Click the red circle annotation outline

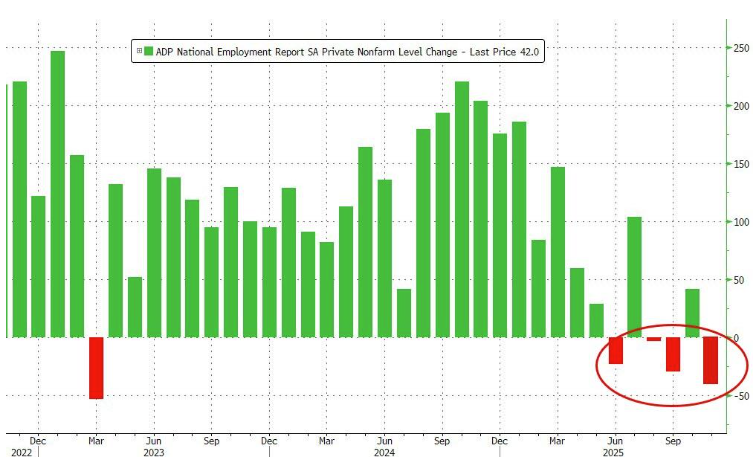[x=598, y=370]
